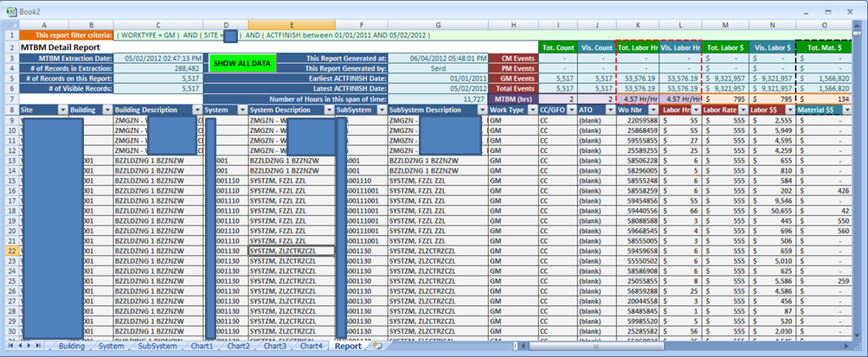Click work order number 59440556
The image size is (868, 357).
(638, 211)
